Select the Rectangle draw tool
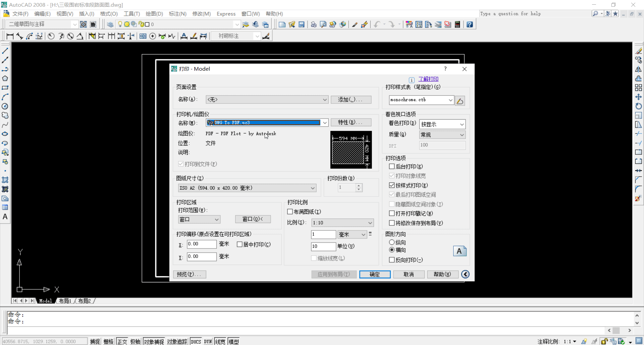This screenshot has height=345, width=644. 5,88
